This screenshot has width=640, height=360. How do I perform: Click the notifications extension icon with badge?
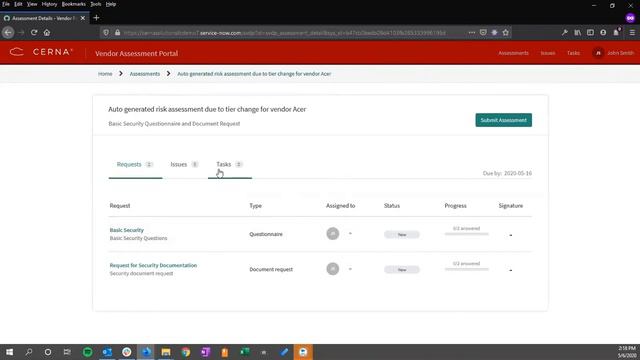coord(617,32)
